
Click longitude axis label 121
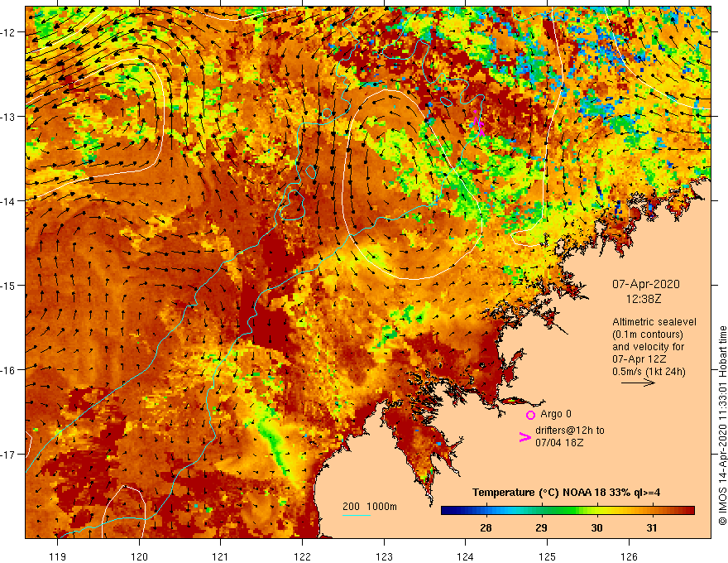(221, 556)
